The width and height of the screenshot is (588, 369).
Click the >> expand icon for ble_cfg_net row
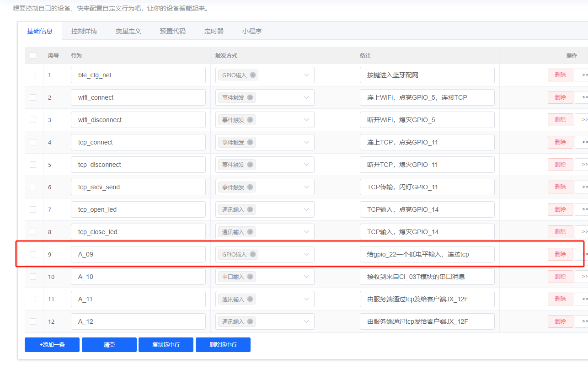coord(585,75)
